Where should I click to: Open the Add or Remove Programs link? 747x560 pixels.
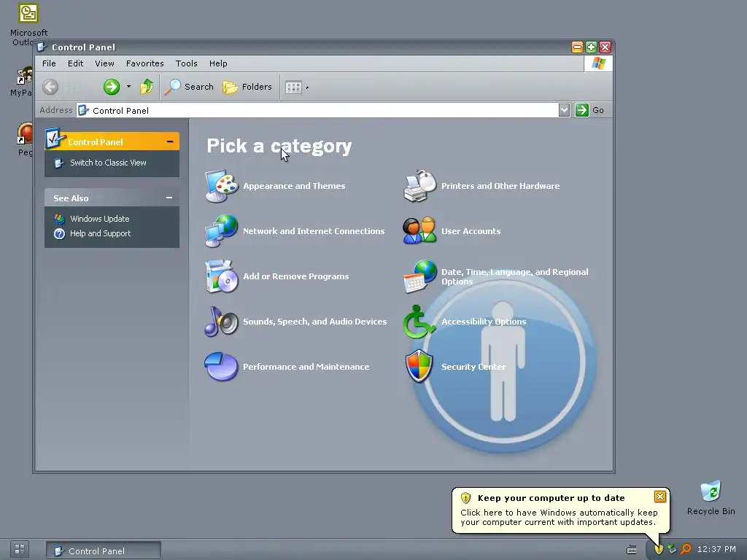point(296,276)
